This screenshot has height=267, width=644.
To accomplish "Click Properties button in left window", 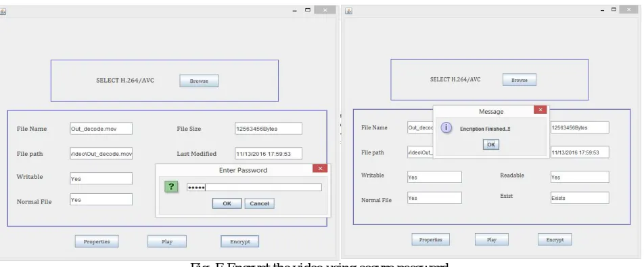I will point(97,241).
